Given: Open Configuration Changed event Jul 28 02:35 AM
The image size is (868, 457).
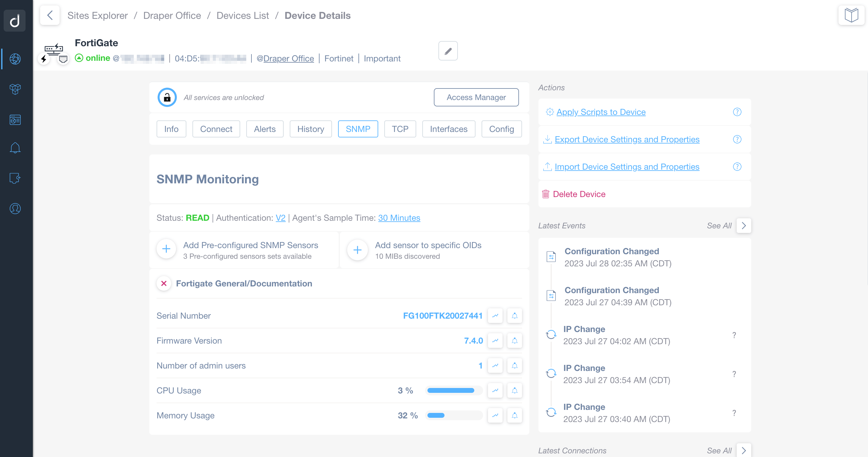Looking at the screenshot, I should 618,257.
